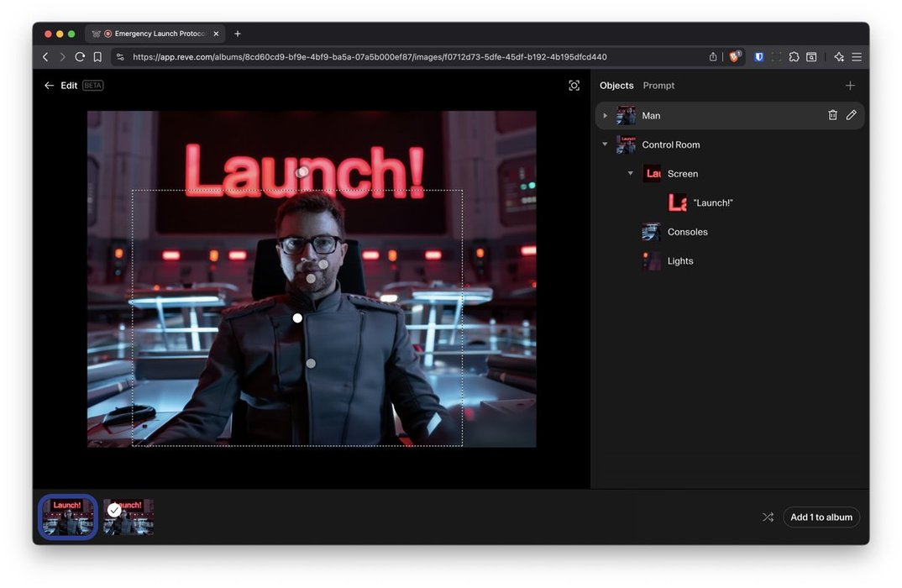Screen dimensions: 902x588
Task: Edit the Man object with pencil icon
Action: [x=851, y=115]
